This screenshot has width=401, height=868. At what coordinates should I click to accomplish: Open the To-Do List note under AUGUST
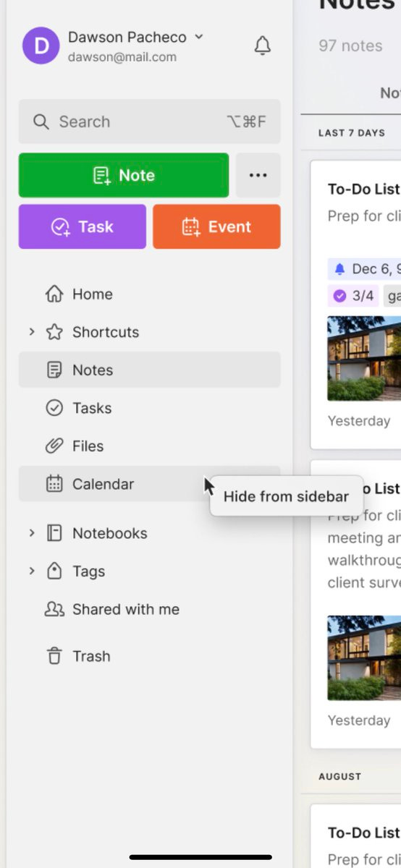click(x=355, y=836)
